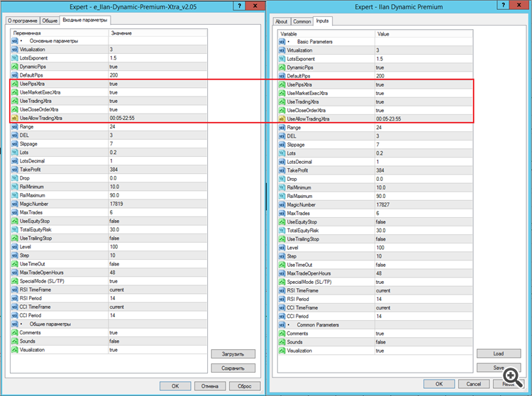
Task: Click CCI TimeFrame icon in right Ilan Dynamic window
Action: (x=282, y=308)
